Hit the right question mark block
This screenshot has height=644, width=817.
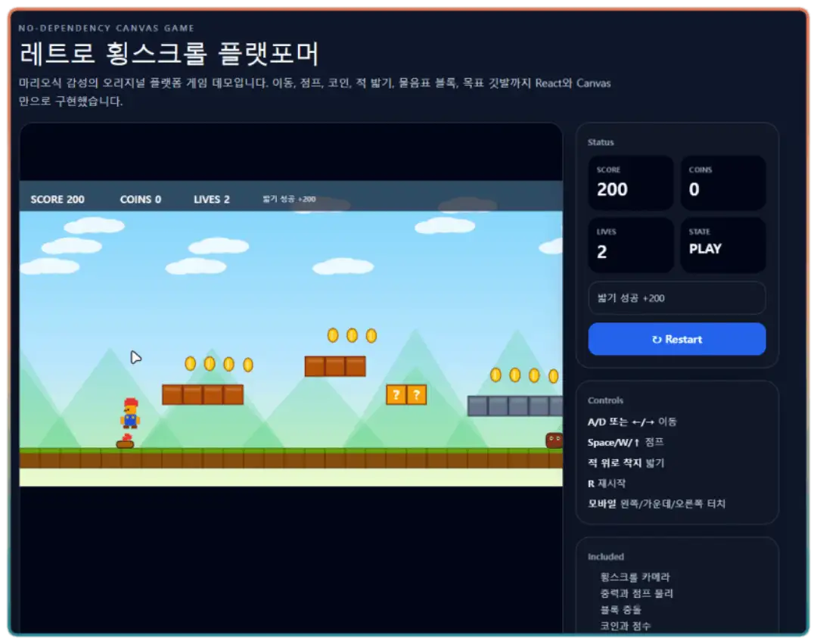point(416,395)
